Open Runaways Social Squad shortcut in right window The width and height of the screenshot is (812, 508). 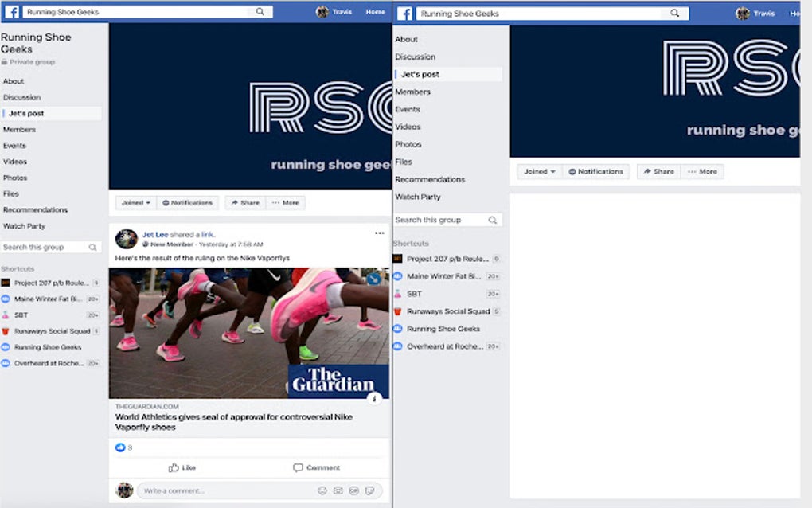coord(448,311)
